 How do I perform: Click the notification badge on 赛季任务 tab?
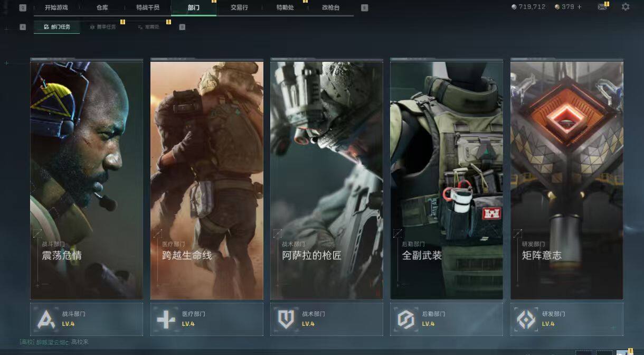pyautogui.click(x=122, y=22)
